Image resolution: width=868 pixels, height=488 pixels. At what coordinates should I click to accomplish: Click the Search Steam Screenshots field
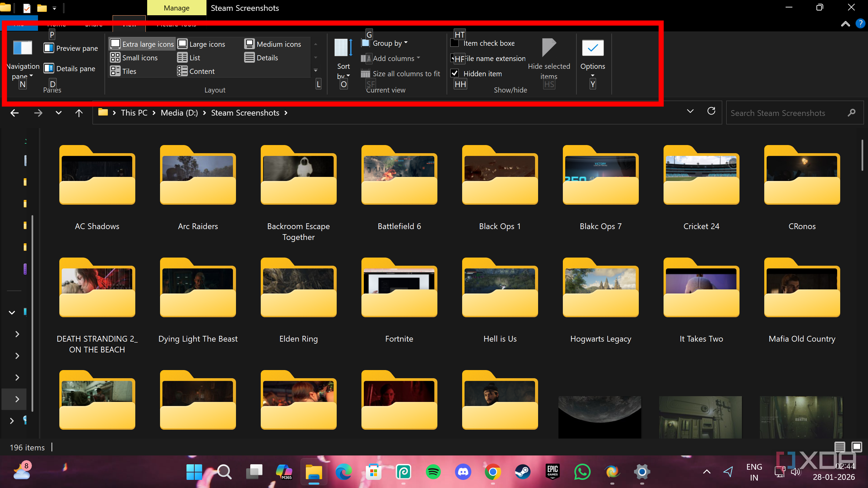pos(795,113)
